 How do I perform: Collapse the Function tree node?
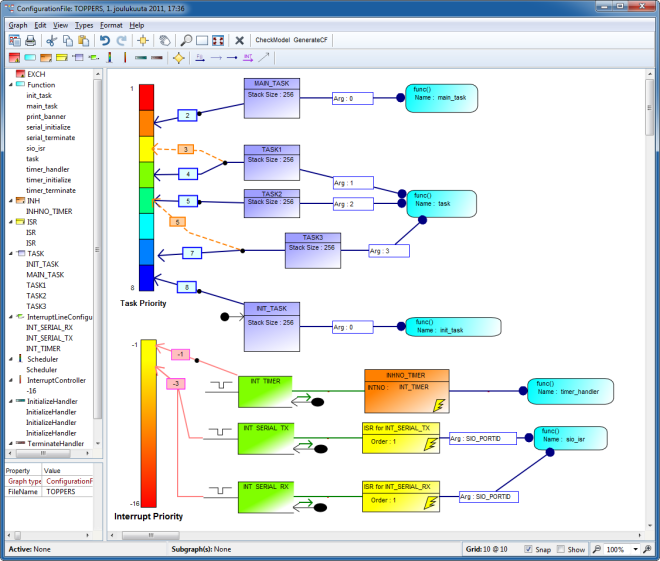(11, 85)
